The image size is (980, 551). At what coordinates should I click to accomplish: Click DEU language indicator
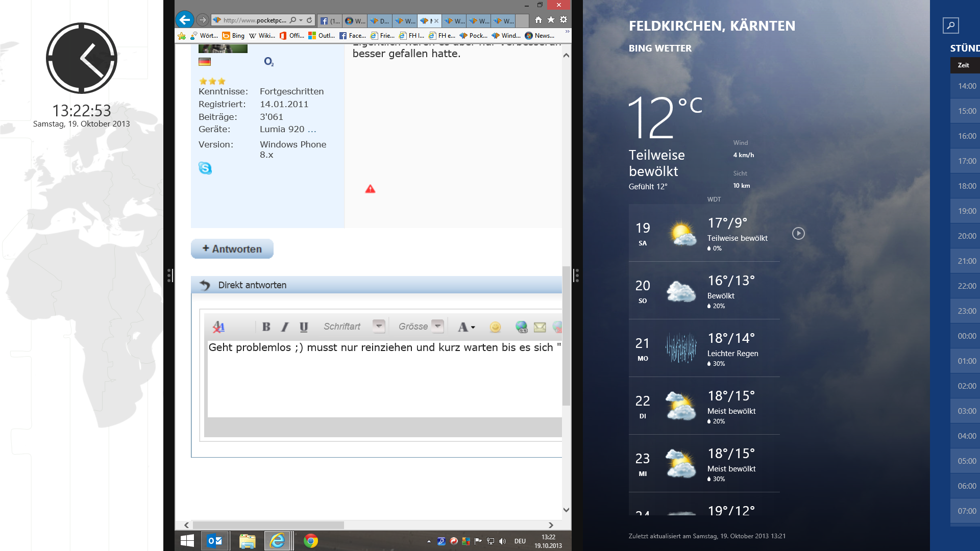click(520, 541)
